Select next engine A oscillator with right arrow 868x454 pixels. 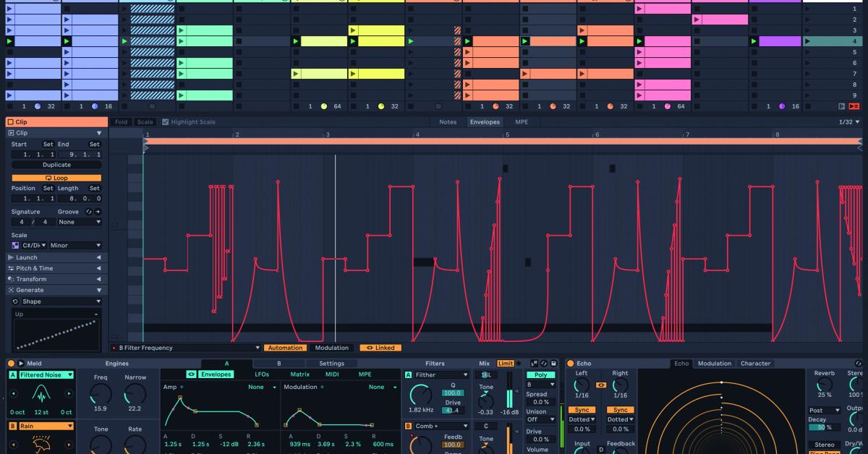(69, 394)
